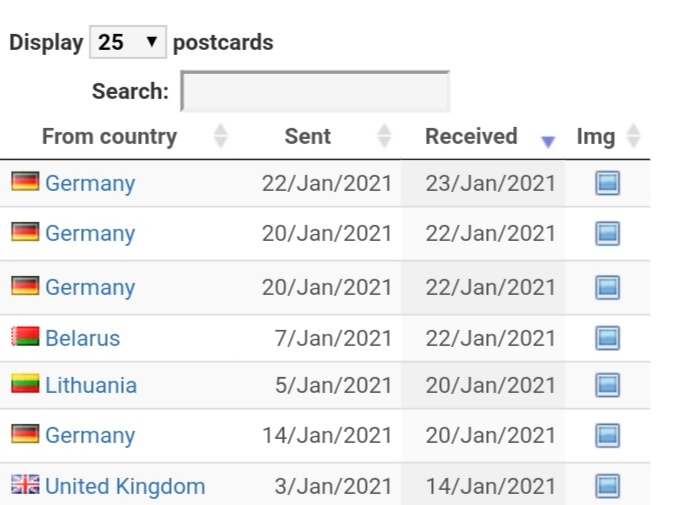Image resolution: width=680 pixels, height=505 pixels.
Task: Open Germany link received 23/Jan/2021
Action: 90,183
